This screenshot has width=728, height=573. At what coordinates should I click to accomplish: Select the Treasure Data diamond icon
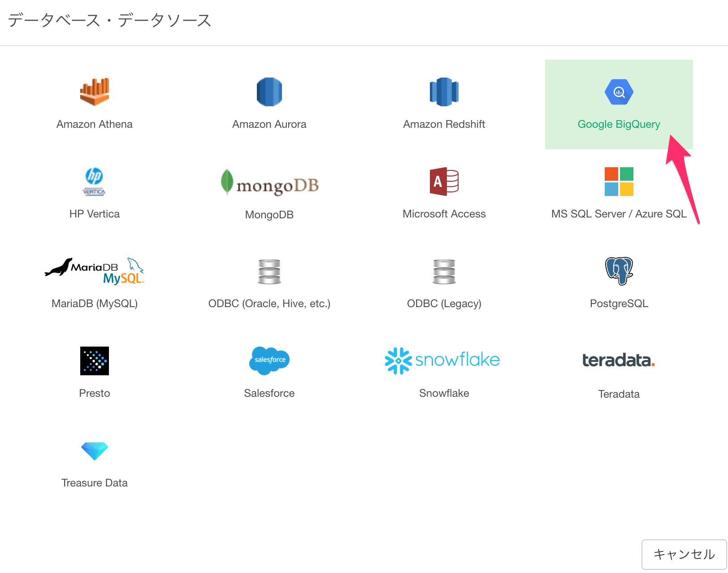(x=95, y=451)
